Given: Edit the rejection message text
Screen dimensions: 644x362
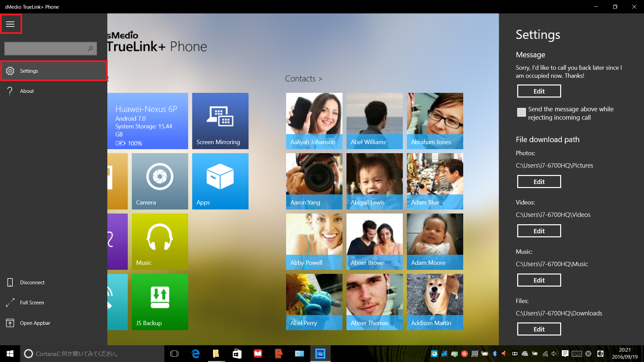Looking at the screenshot, I should click(539, 91).
